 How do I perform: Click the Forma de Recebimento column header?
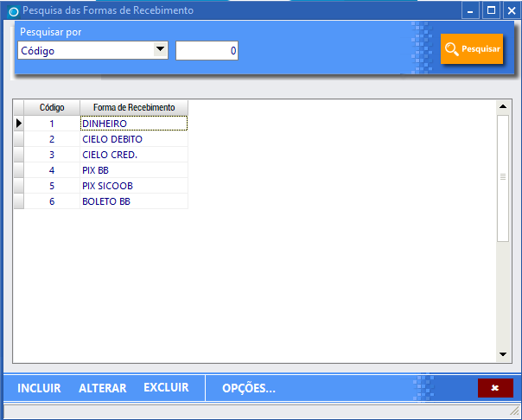coord(134,107)
